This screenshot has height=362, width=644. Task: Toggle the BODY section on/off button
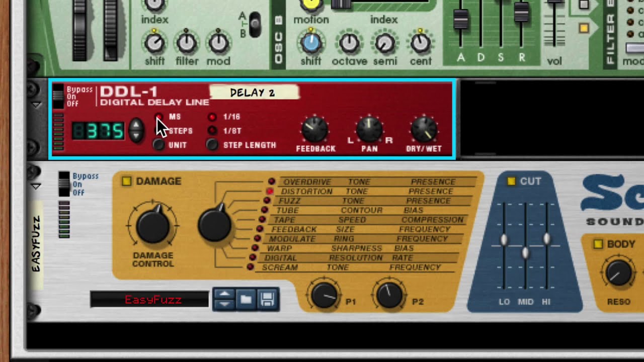pyautogui.click(x=598, y=244)
